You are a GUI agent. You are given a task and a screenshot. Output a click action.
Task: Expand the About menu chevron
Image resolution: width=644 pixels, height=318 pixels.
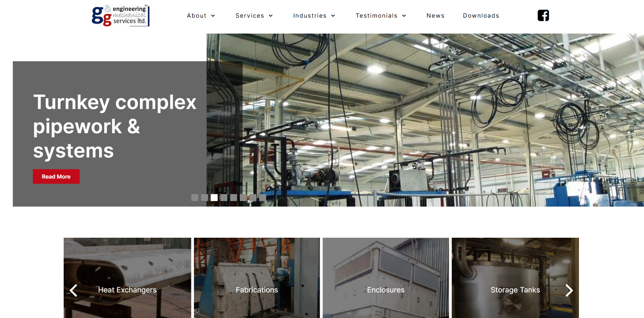point(213,16)
